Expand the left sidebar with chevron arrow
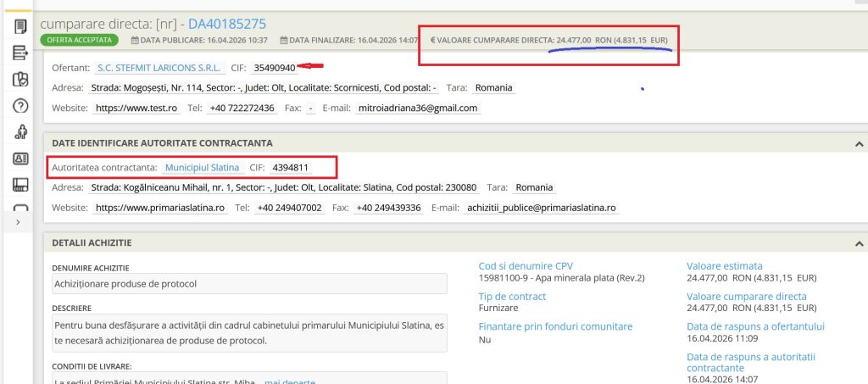Viewport: 868px width, 384px height. [19, 222]
